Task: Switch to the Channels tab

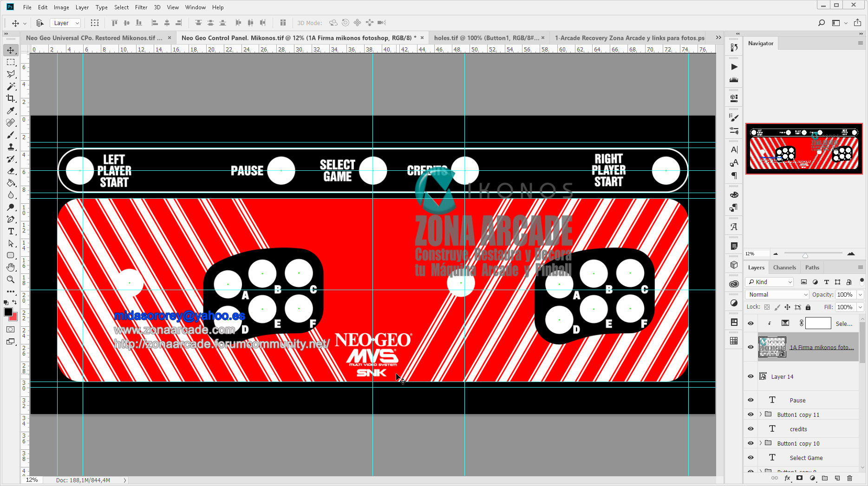Action: pos(784,267)
